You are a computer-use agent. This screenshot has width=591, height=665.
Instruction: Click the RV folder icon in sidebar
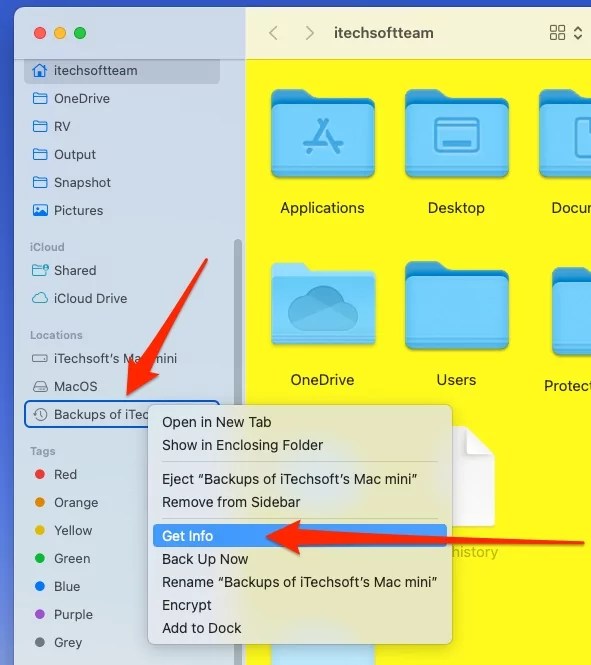click(40, 126)
